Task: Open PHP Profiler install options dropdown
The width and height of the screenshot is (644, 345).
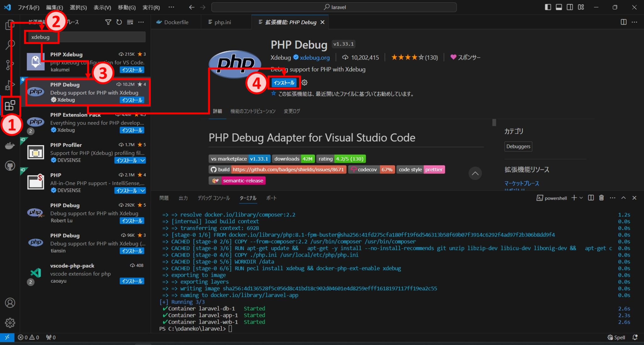Action: [142, 160]
